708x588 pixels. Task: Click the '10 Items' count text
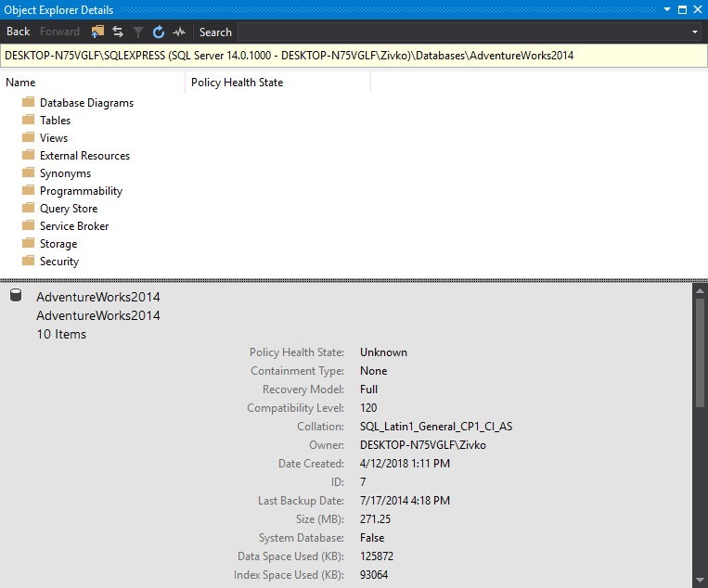coord(61,335)
